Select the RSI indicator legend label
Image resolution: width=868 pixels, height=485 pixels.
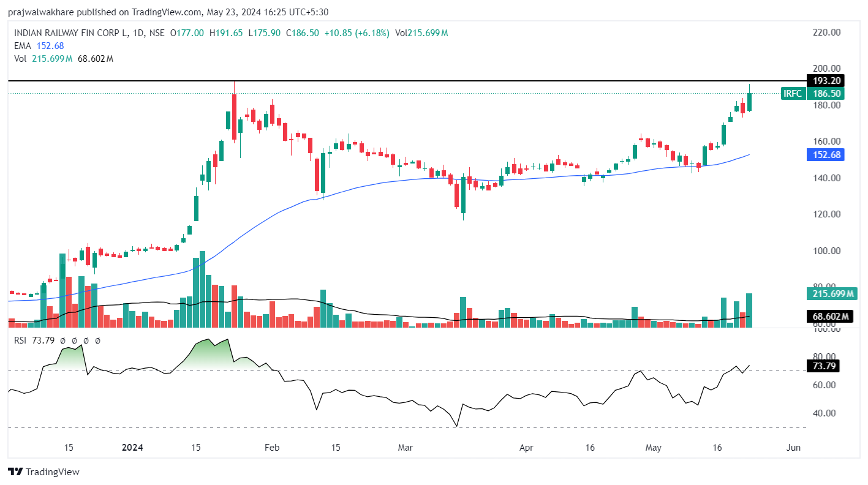[x=21, y=340]
